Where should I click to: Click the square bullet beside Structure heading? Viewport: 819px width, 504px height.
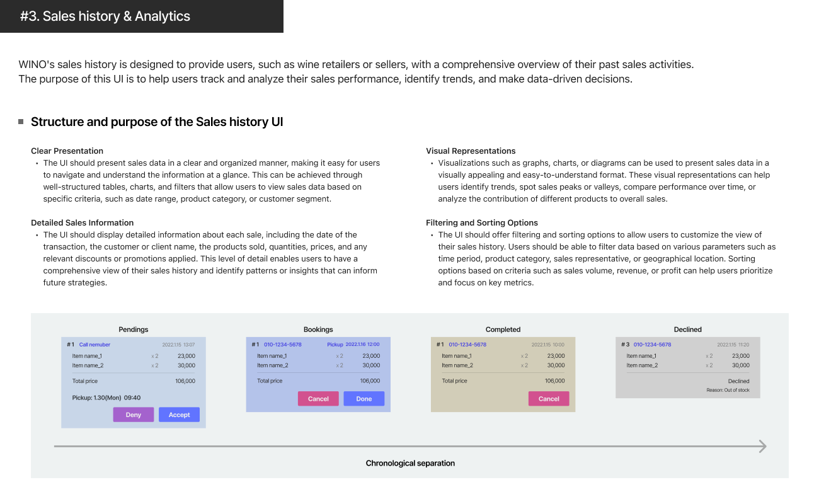[x=21, y=122]
